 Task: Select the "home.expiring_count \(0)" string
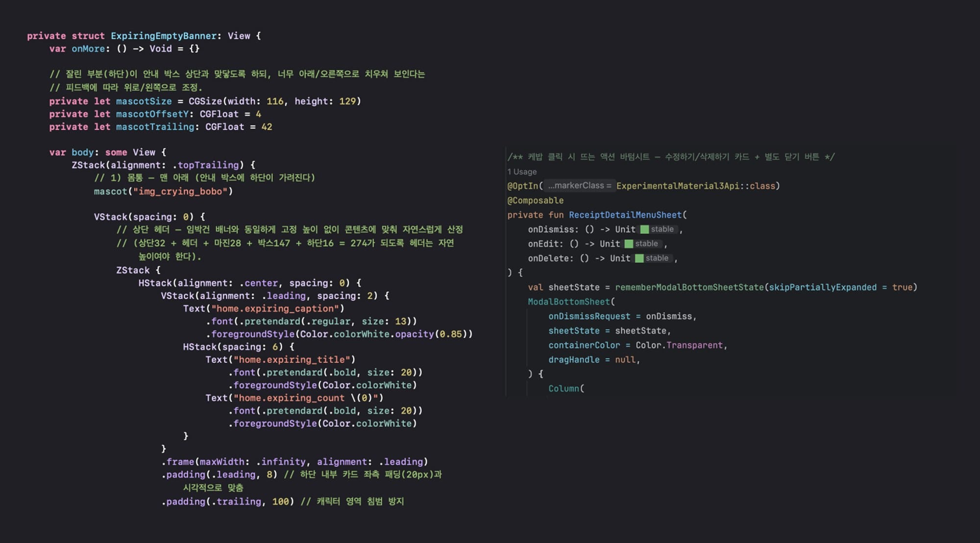pos(306,398)
